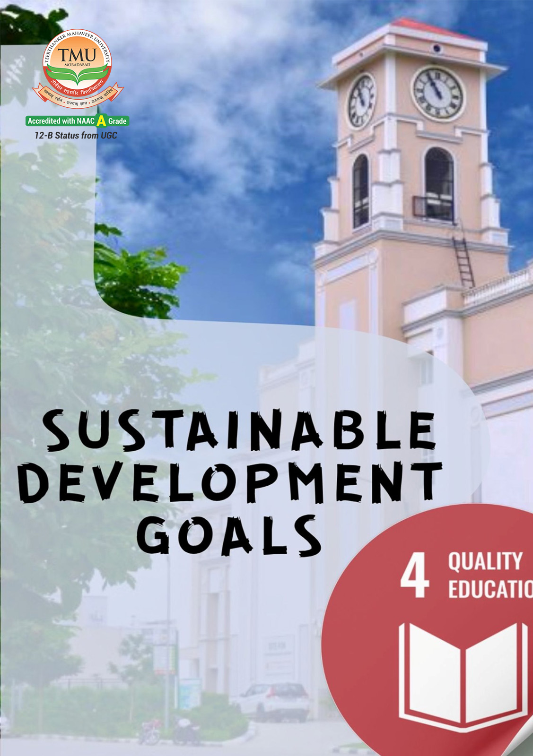This screenshot has height=756, width=533.
Task: Click the green Accredited with NAAC badge
Action: coord(77,121)
